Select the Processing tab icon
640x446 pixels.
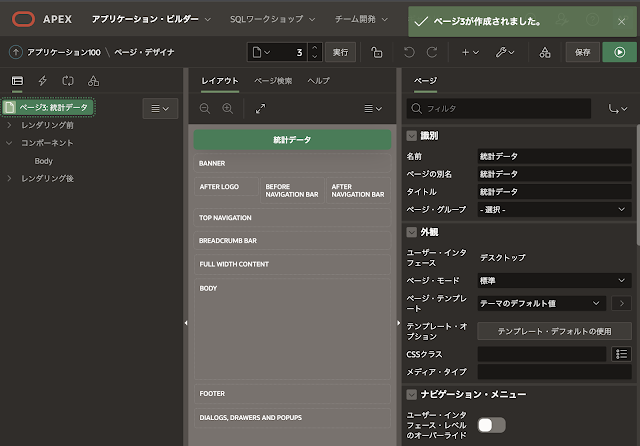(x=68, y=81)
